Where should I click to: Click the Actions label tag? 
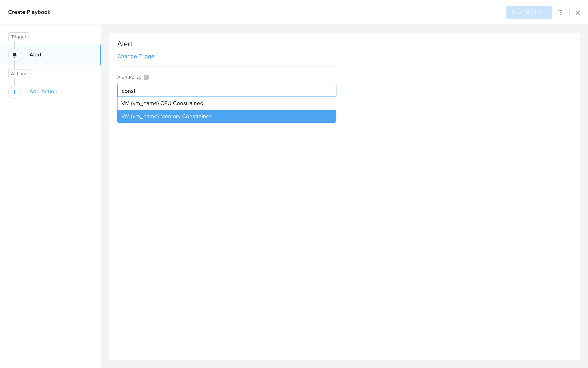(x=19, y=74)
